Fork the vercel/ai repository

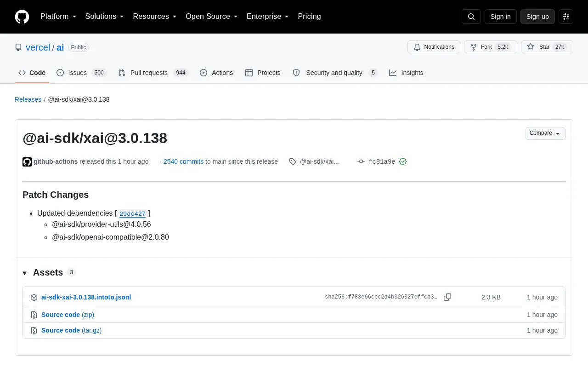490,47
